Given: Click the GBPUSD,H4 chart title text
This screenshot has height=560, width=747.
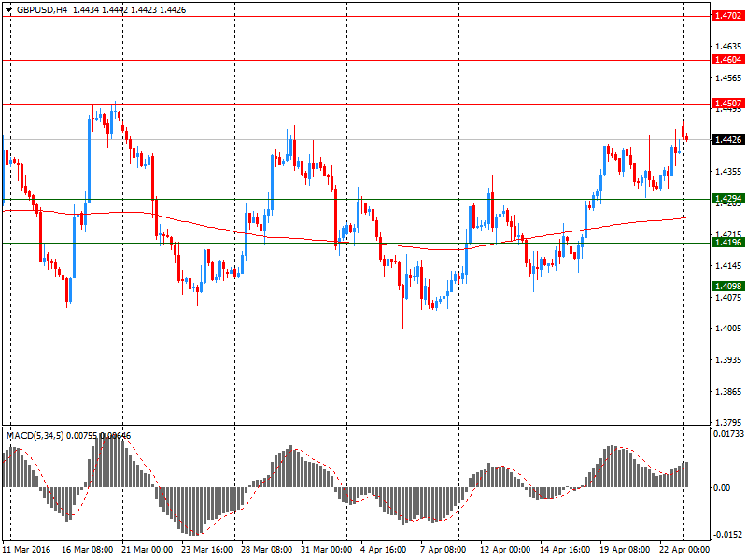Looking at the screenshot, I should (42, 10).
